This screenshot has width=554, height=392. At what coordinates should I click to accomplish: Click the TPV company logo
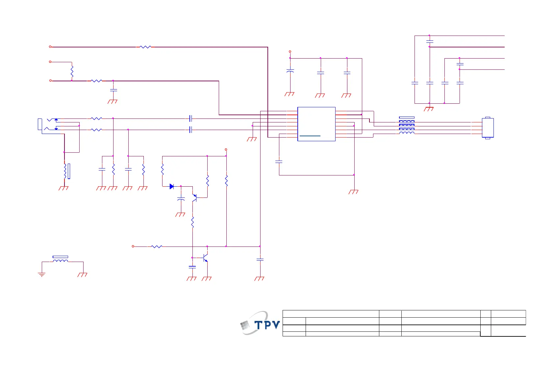pos(260,323)
